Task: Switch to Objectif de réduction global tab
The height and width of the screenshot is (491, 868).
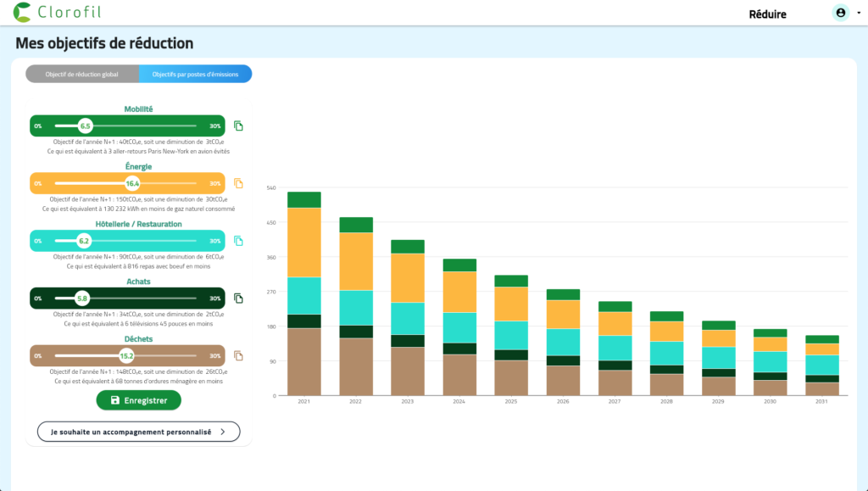Action: 82,74
